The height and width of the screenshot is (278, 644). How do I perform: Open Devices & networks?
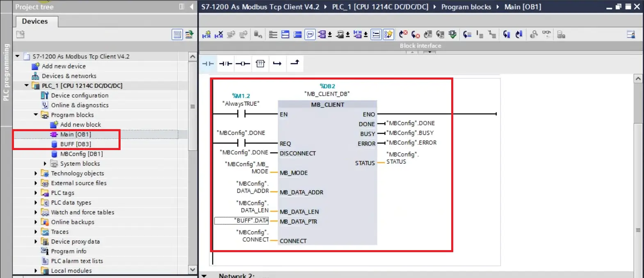coord(69,76)
